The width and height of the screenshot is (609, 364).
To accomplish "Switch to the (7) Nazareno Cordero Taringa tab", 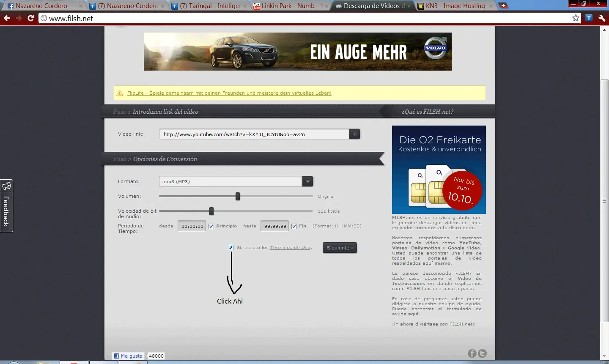I will click(x=127, y=6).
